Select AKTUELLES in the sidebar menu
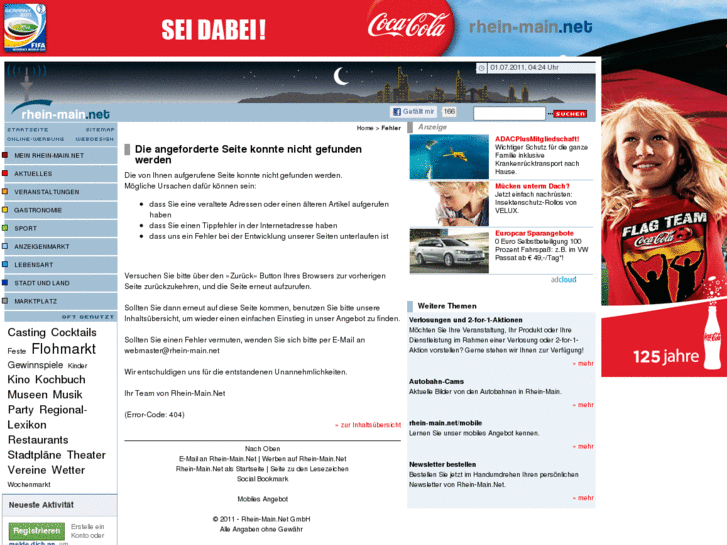This screenshot has height=545, width=727. [61, 173]
